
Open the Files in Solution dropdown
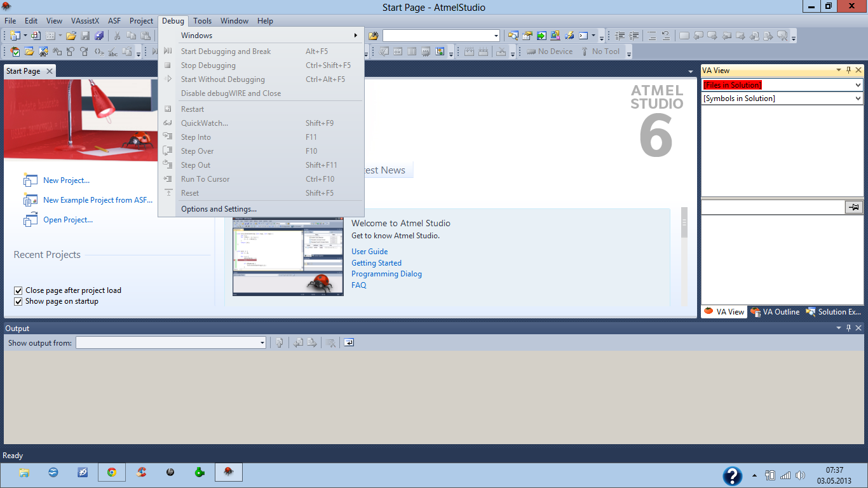coord(858,85)
